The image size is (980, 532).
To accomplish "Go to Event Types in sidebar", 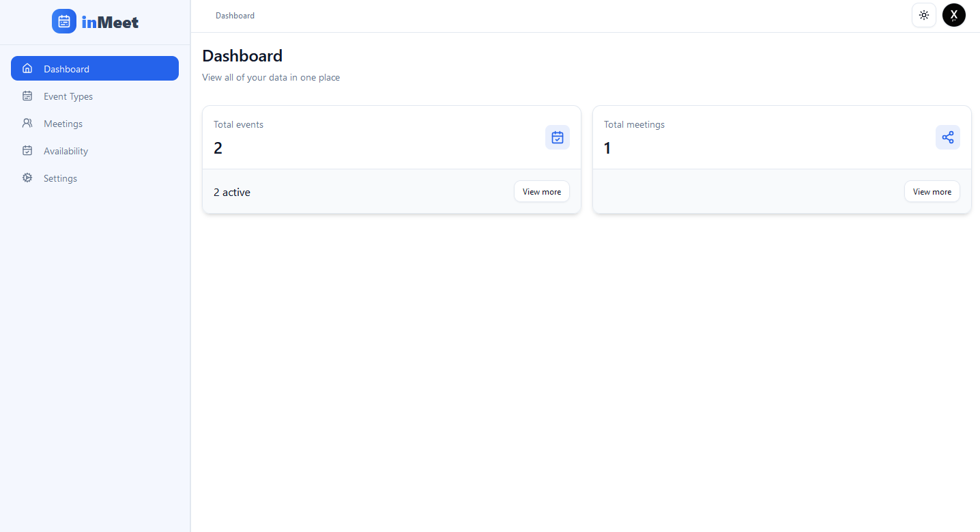I will click(x=95, y=96).
